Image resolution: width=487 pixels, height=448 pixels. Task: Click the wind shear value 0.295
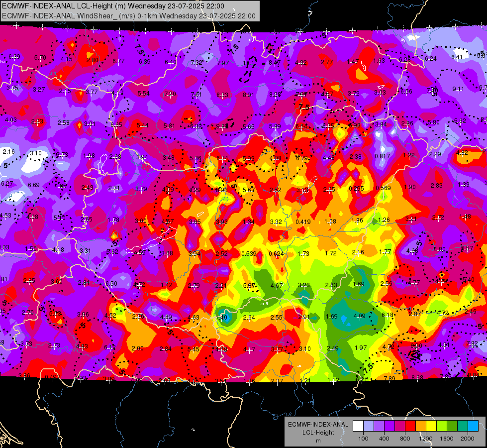(356, 189)
